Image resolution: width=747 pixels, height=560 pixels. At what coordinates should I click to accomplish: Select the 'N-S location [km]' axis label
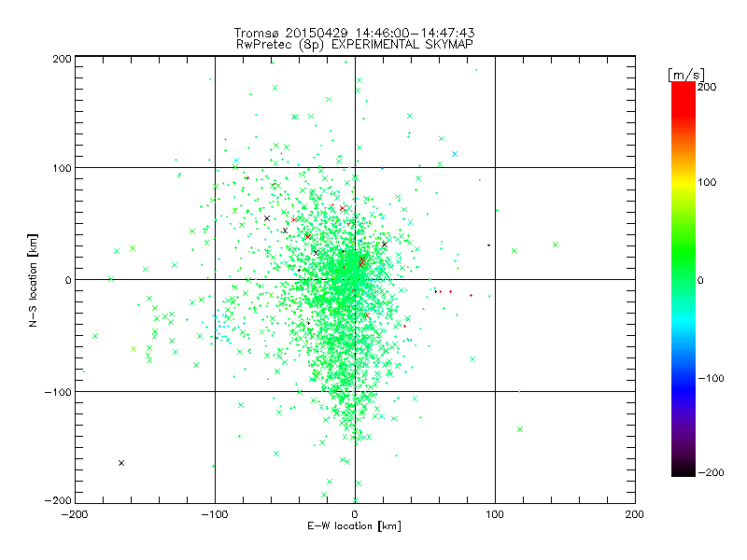click(x=33, y=280)
